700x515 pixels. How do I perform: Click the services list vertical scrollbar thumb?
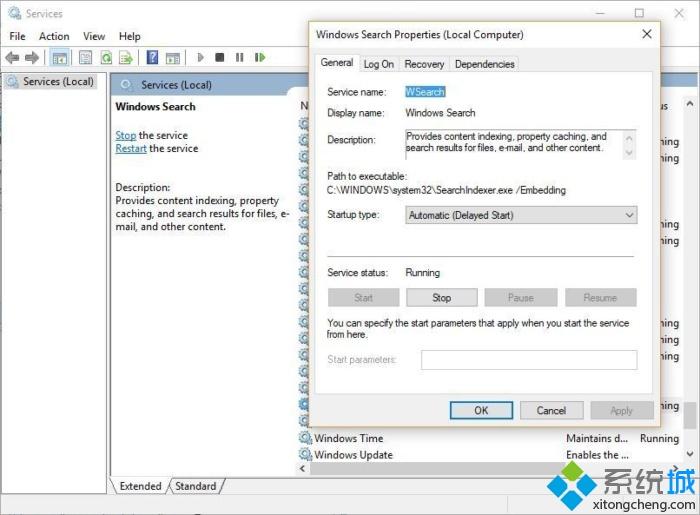[x=690, y=415]
